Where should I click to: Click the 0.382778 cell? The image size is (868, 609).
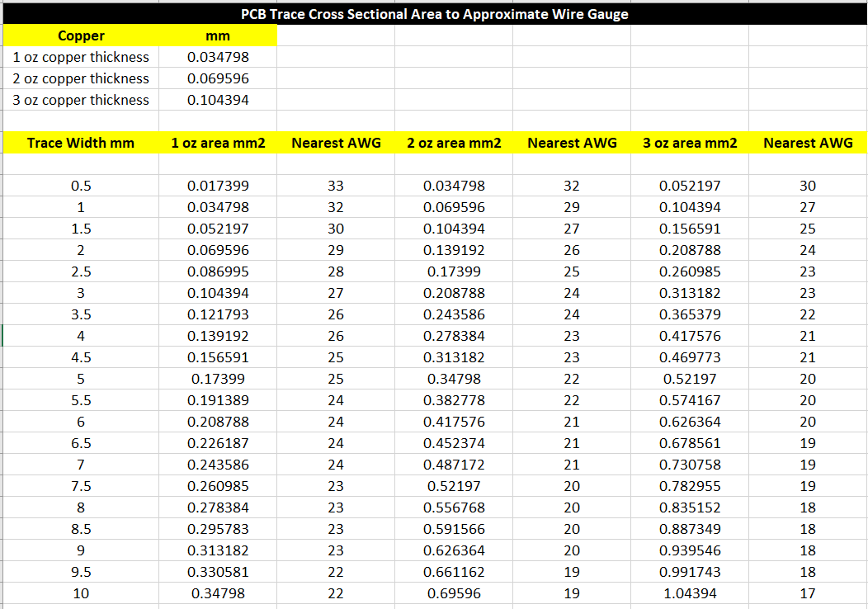454,400
